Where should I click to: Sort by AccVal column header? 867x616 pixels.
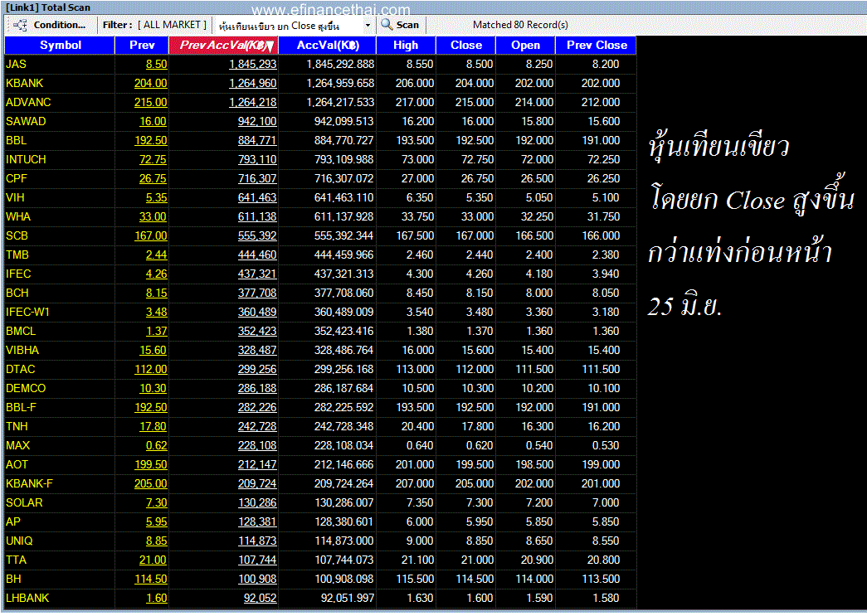tap(328, 46)
